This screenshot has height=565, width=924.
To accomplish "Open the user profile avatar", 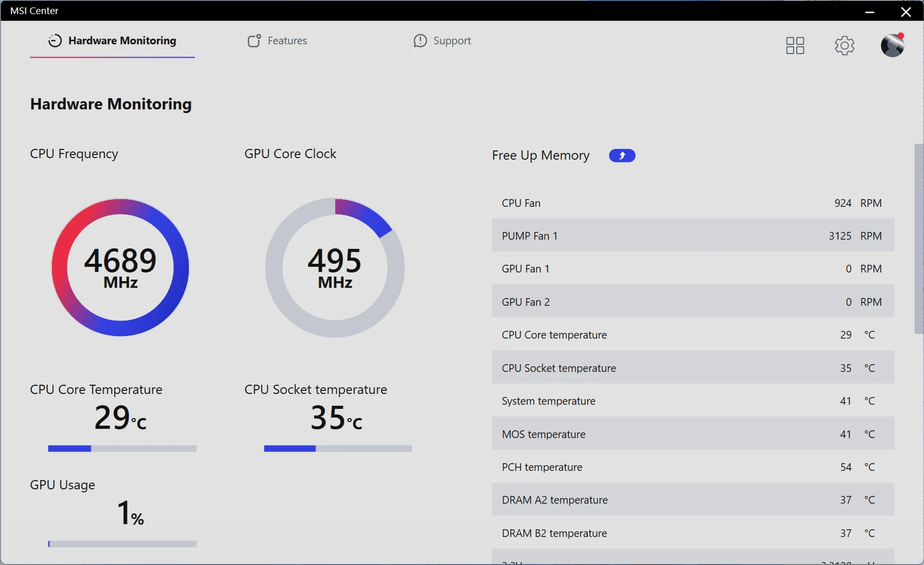I will [x=893, y=45].
